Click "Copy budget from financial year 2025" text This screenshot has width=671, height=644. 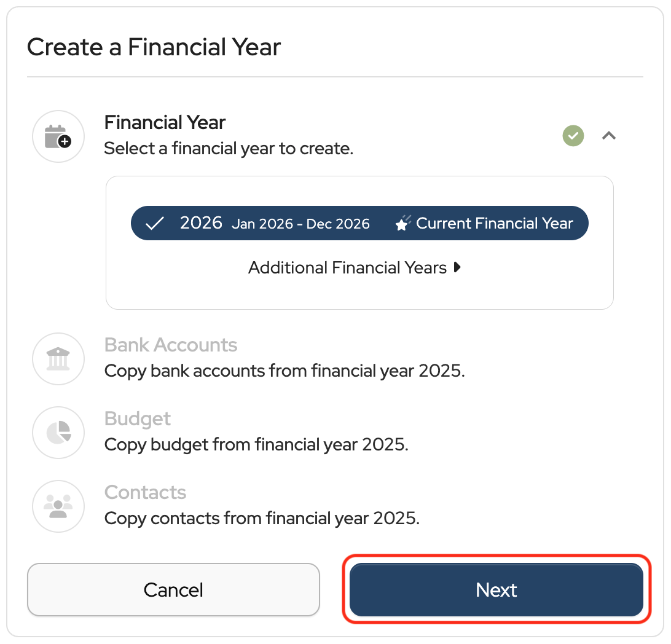256,444
